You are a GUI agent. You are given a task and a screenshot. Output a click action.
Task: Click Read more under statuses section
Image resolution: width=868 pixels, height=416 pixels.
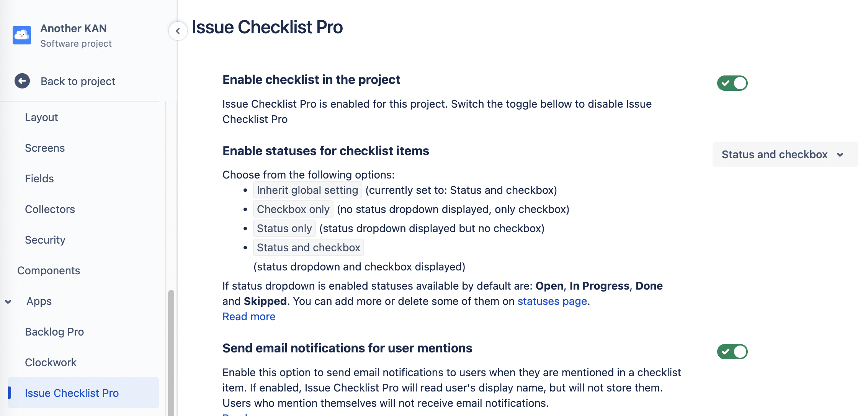249,316
